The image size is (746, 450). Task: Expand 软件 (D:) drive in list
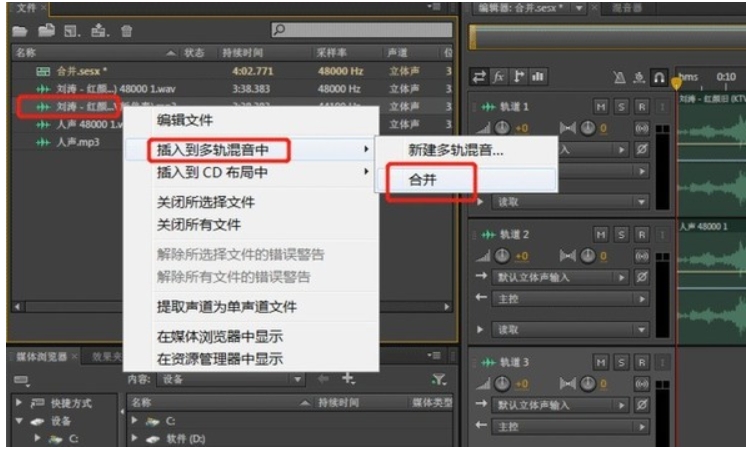(135, 438)
